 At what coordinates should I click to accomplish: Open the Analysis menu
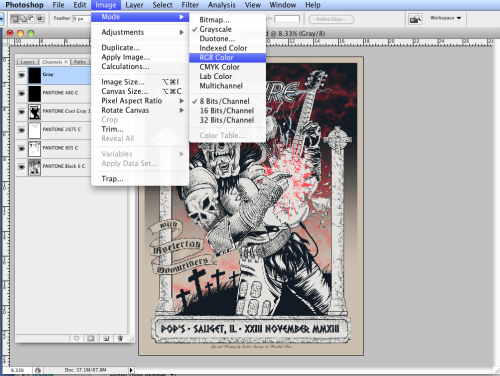(222, 5)
